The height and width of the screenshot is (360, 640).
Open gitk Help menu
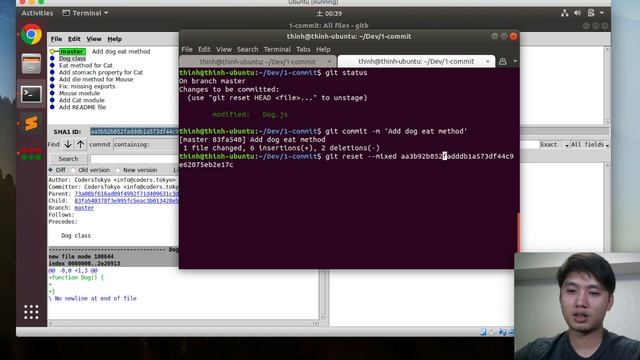coord(114,39)
